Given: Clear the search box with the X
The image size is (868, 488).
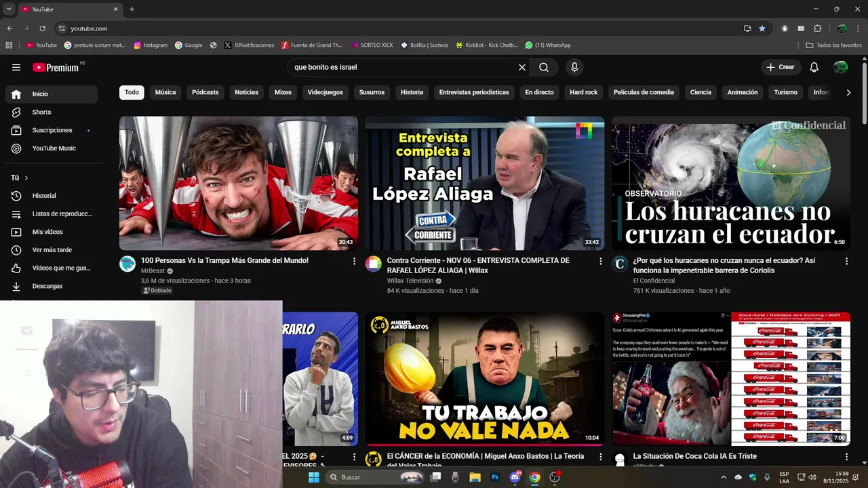Looking at the screenshot, I should point(522,67).
